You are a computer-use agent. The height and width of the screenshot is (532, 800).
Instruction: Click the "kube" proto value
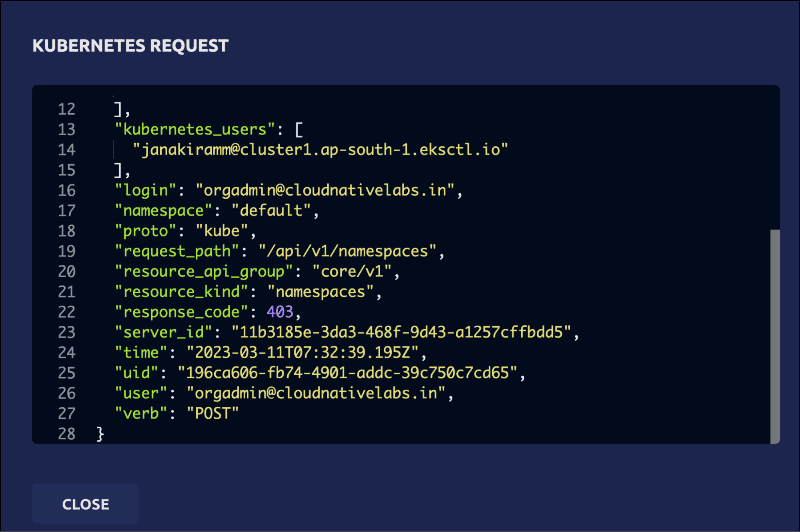pyautogui.click(x=222, y=231)
